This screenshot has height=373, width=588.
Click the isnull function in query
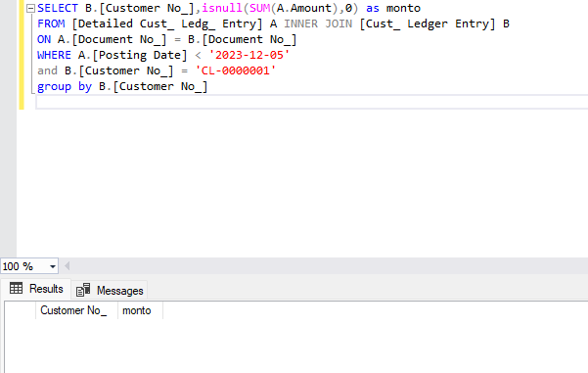point(222,8)
